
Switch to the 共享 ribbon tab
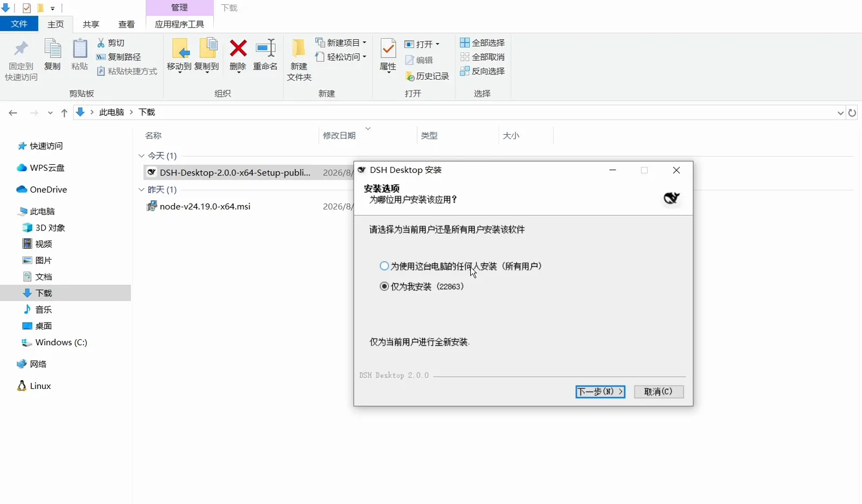click(91, 24)
